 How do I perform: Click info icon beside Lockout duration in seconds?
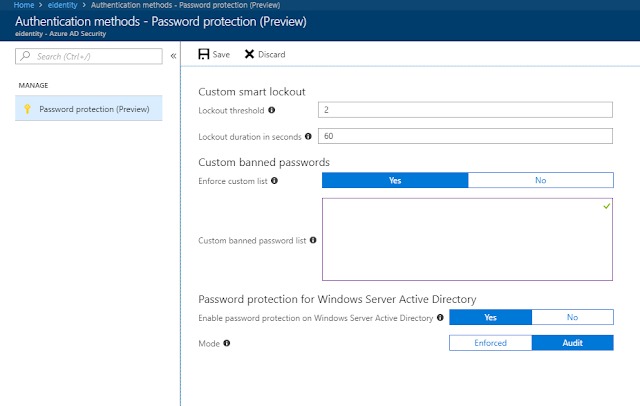pyautogui.click(x=308, y=136)
